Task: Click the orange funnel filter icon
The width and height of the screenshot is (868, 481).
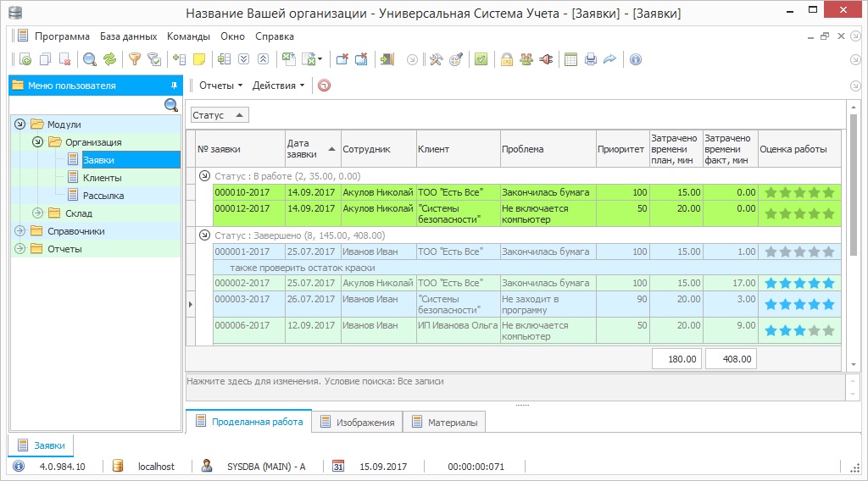Action: (135, 60)
